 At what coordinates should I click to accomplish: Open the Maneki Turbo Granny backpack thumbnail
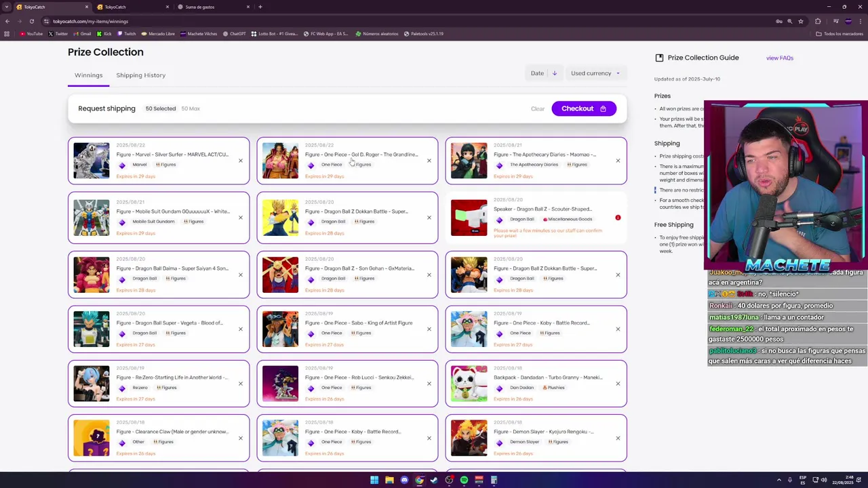pyautogui.click(x=469, y=384)
